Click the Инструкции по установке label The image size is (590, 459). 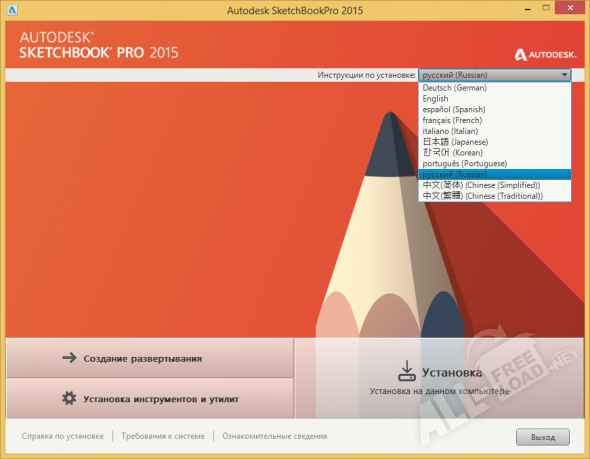(x=366, y=75)
